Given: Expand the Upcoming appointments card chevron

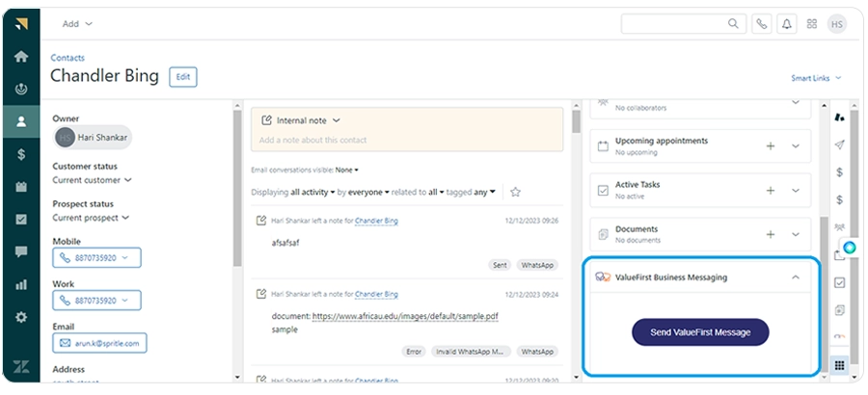Looking at the screenshot, I should click(x=796, y=146).
